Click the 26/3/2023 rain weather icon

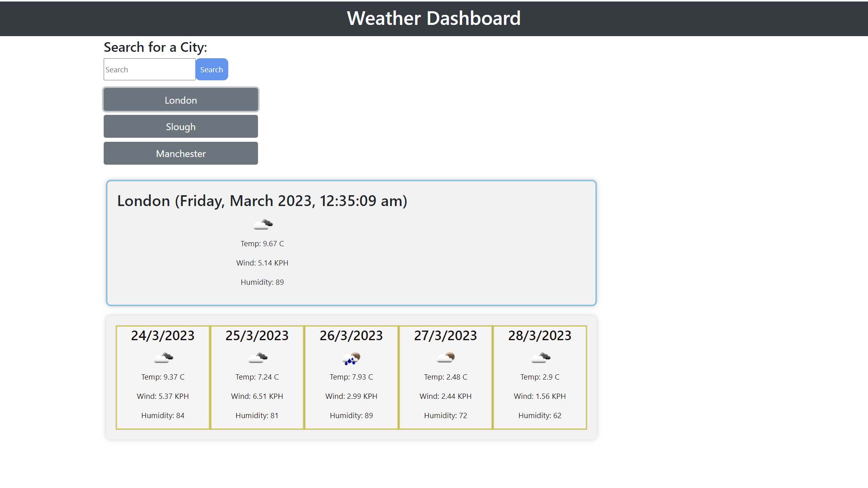point(351,358)
